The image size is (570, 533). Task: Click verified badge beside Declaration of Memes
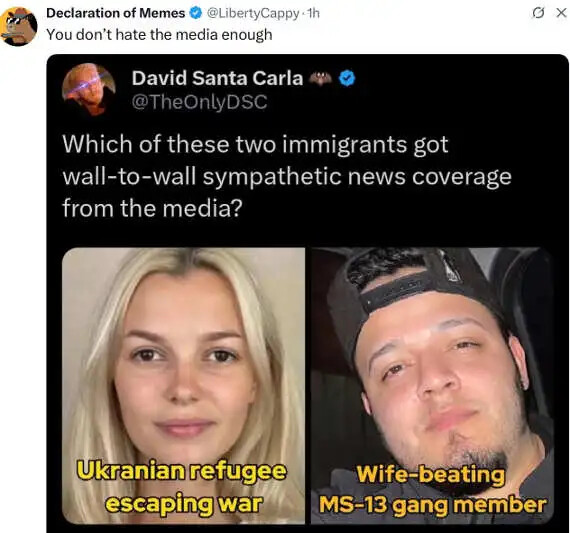[x=196, y=13]
